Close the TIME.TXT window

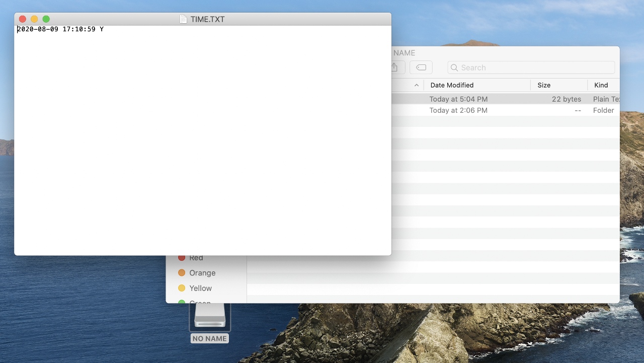click(22, 19)
